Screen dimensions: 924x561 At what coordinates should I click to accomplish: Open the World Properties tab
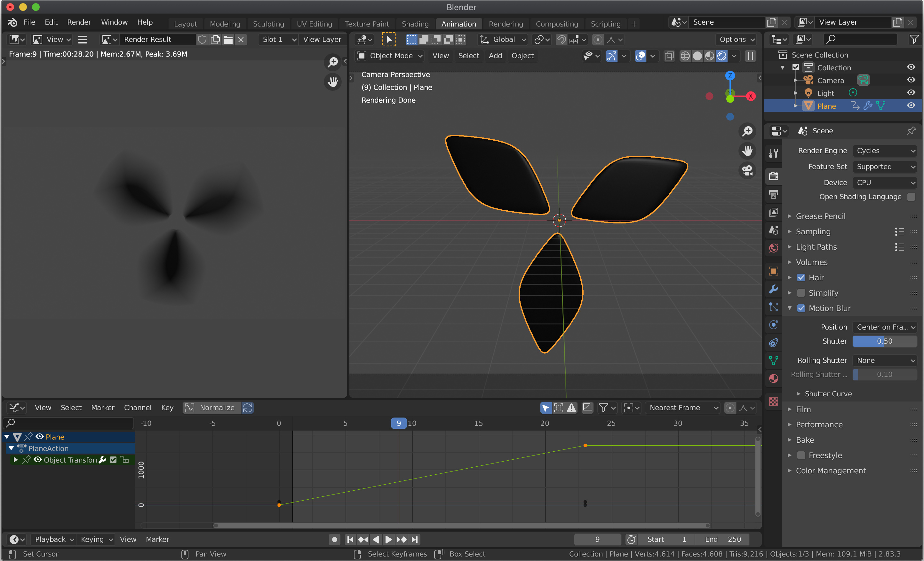click(x=773, y=248)
